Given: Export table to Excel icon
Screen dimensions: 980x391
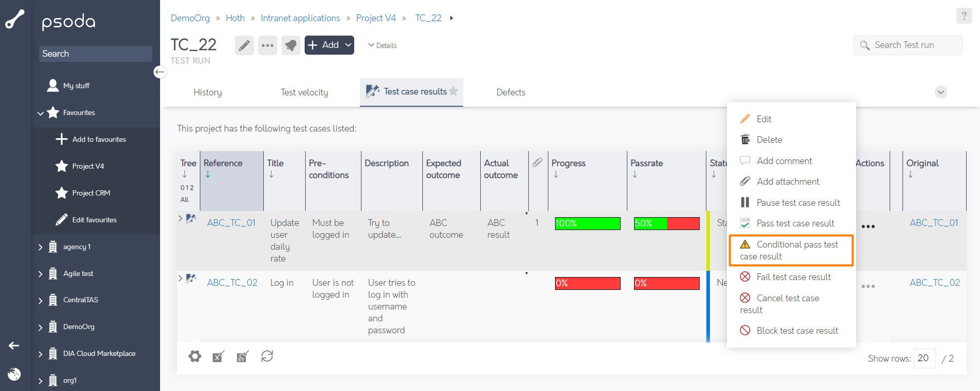Looking at the screenshot, I should click(x=218, y=356).
